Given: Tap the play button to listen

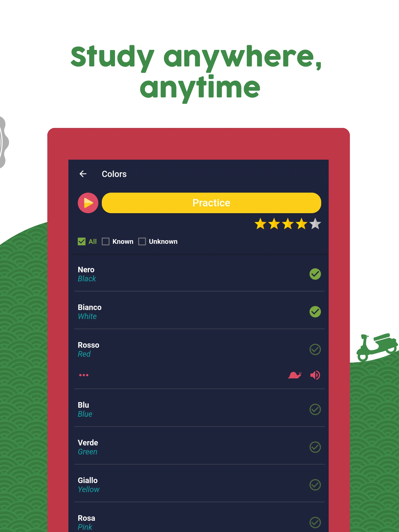Looking at the screenshot, I should (x=87, y=203).
